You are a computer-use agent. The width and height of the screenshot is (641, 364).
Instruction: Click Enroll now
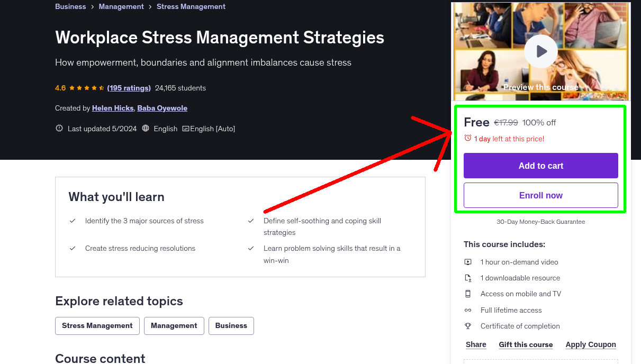pyautogui.click(x=540, y=195)
